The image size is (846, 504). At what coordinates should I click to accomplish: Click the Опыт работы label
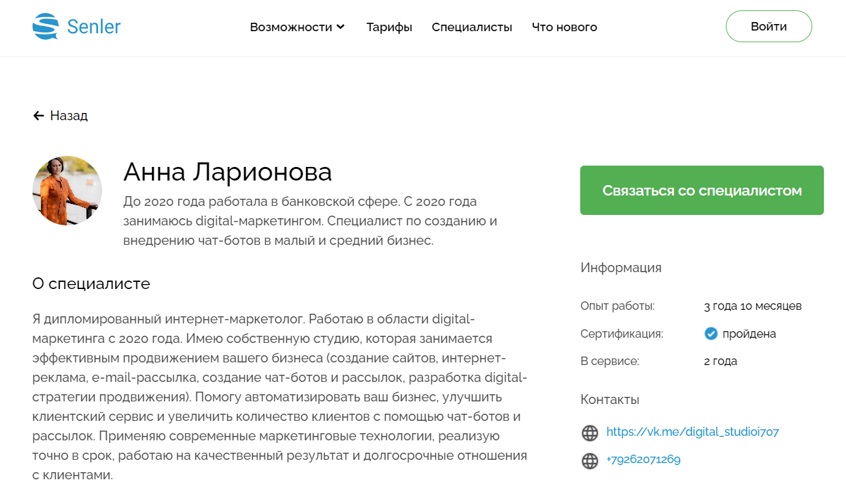[x=618, y=306]
